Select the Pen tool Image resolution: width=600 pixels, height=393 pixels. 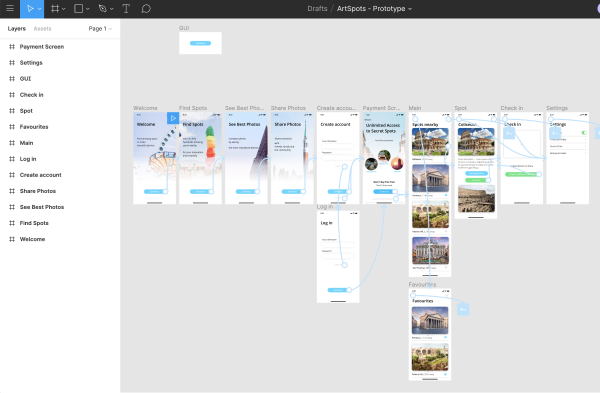click(103, 8)
